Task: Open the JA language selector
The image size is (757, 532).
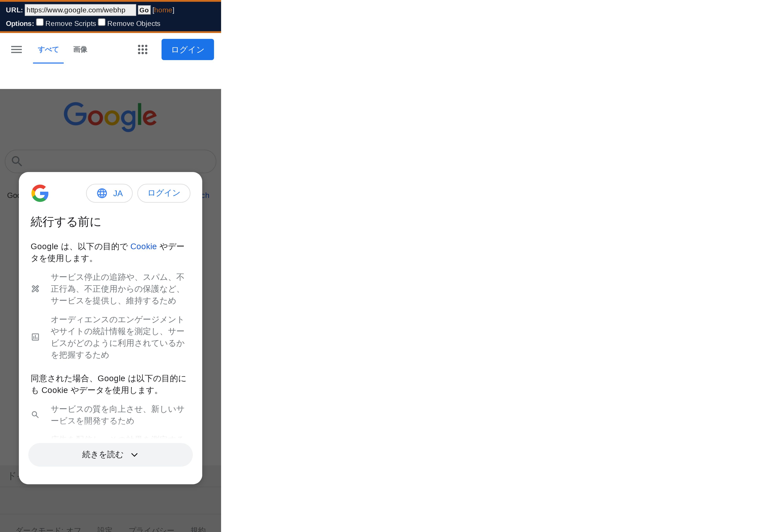Action: tap(109, 193)
